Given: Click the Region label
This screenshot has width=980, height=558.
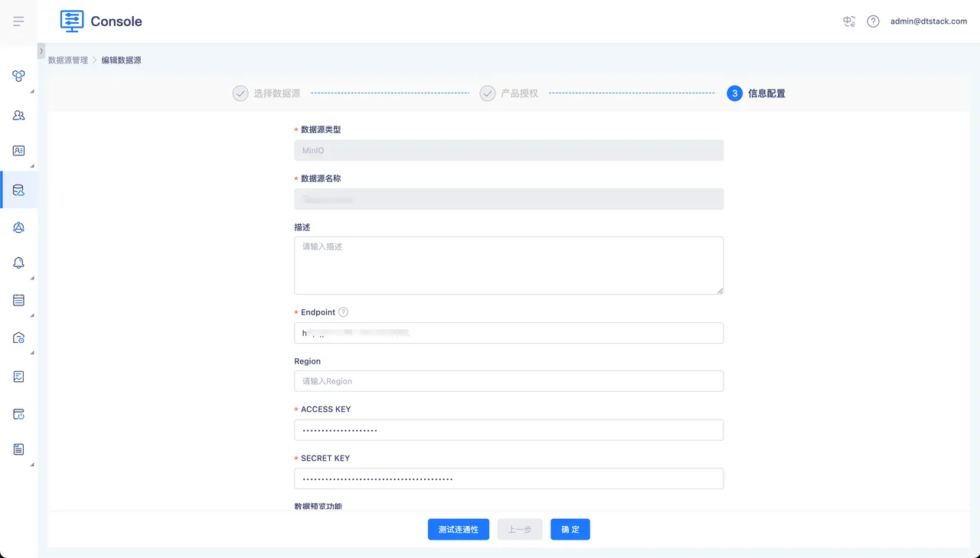Looking at the screenshot, I should [x=307, y=361].
